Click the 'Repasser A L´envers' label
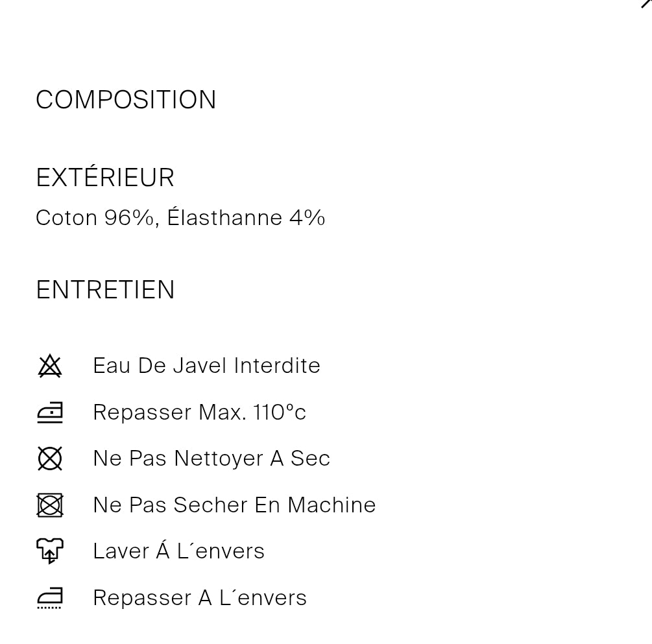 pos(200,598)
